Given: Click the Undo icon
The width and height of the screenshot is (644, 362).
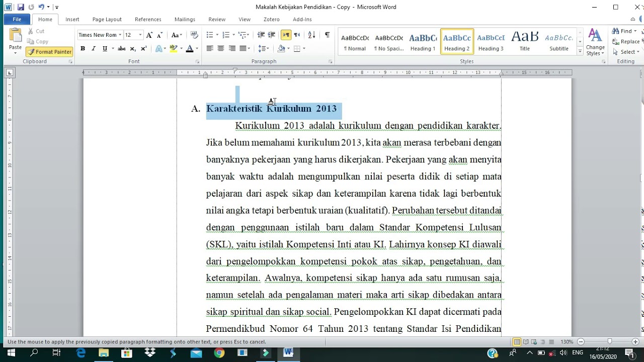Looking at the screenshot, I should point(41,7).
